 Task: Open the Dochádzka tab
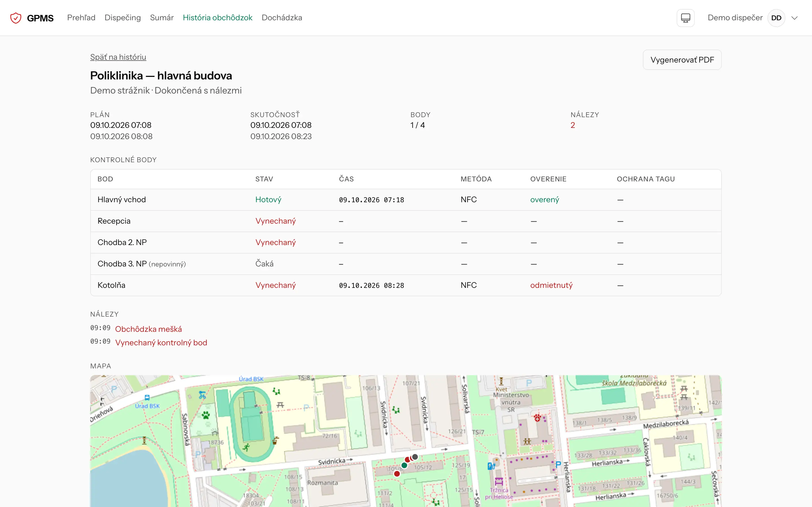pos(282,18)
